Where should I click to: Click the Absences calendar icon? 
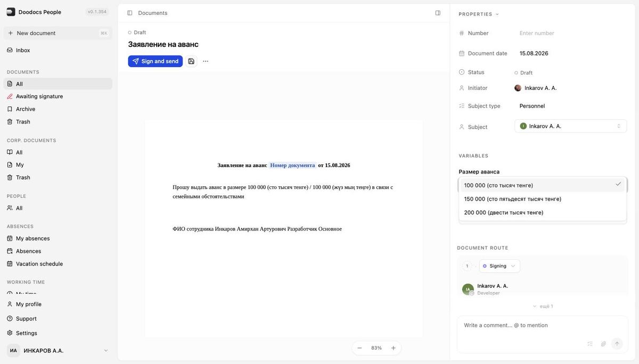click(x=10, y=251)
